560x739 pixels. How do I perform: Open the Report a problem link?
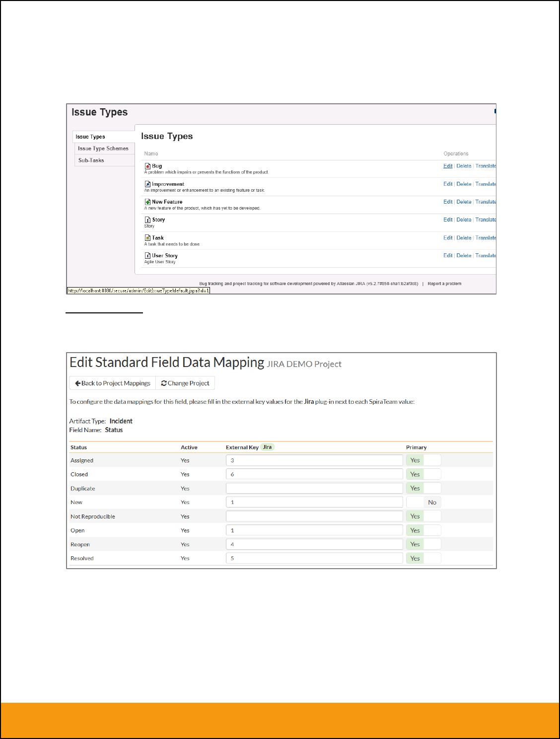click(x=444, y=284)
